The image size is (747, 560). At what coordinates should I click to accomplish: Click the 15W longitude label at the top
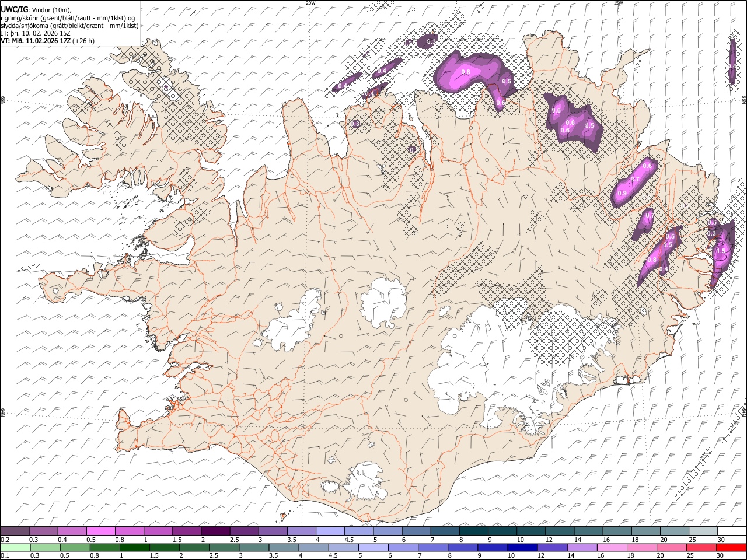pos(618,2)
